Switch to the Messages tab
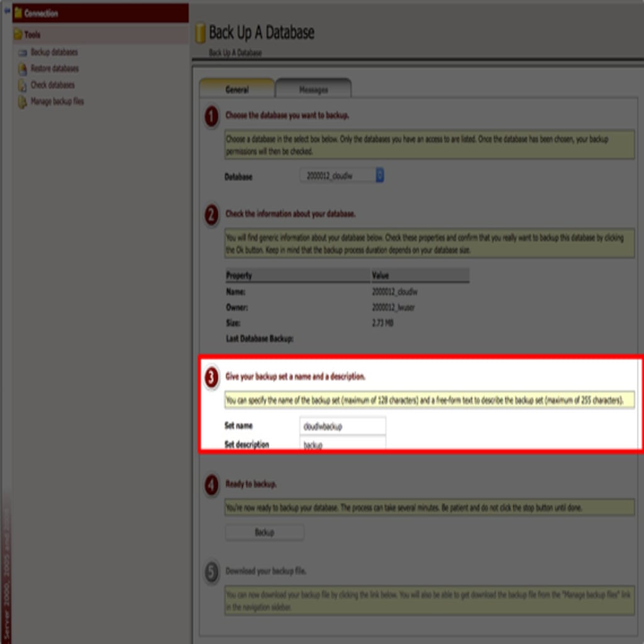This screenshot has width=644, height=644. [x=313, y=89]
